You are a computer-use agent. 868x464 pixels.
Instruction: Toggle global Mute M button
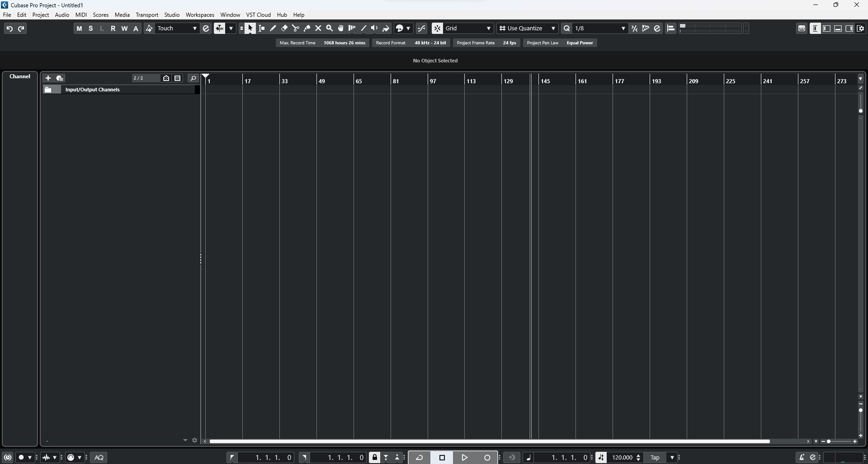point(79,28)
